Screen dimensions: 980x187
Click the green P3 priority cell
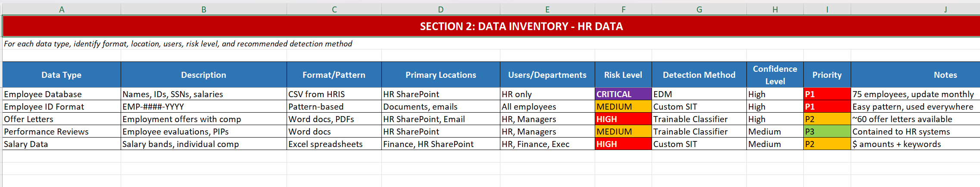click(x=827, y=132)
